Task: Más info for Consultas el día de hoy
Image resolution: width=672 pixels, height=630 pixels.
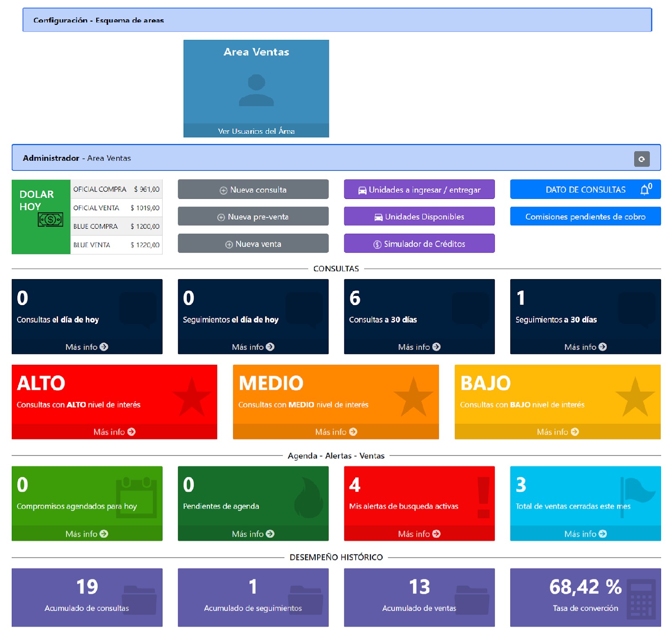Action: 87,347
